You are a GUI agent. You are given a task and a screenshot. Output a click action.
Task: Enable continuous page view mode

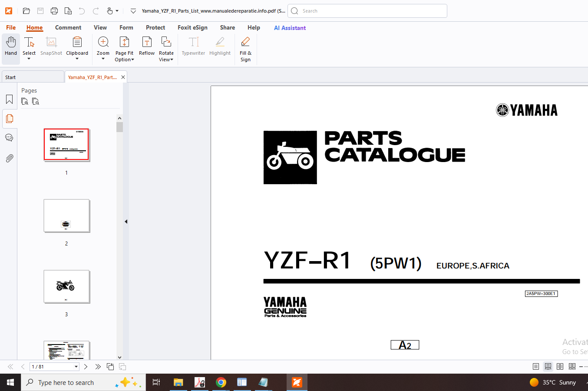point(548,367)
